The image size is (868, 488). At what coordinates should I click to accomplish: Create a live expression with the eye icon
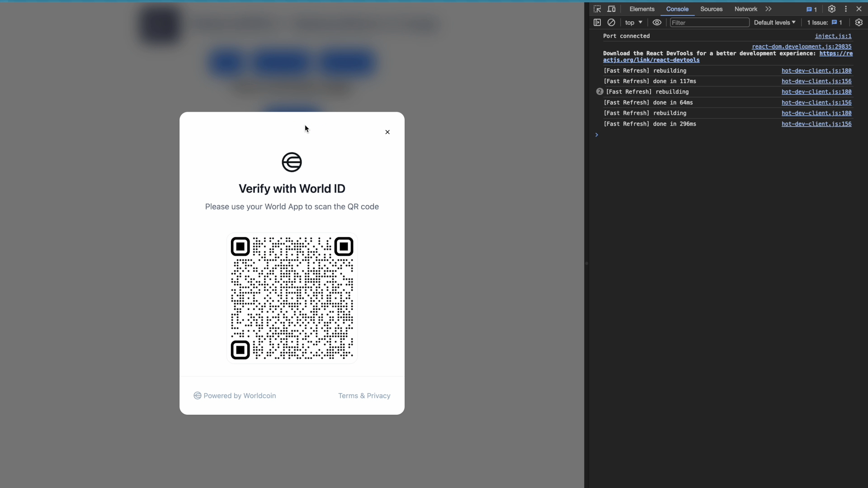(657, 23)
